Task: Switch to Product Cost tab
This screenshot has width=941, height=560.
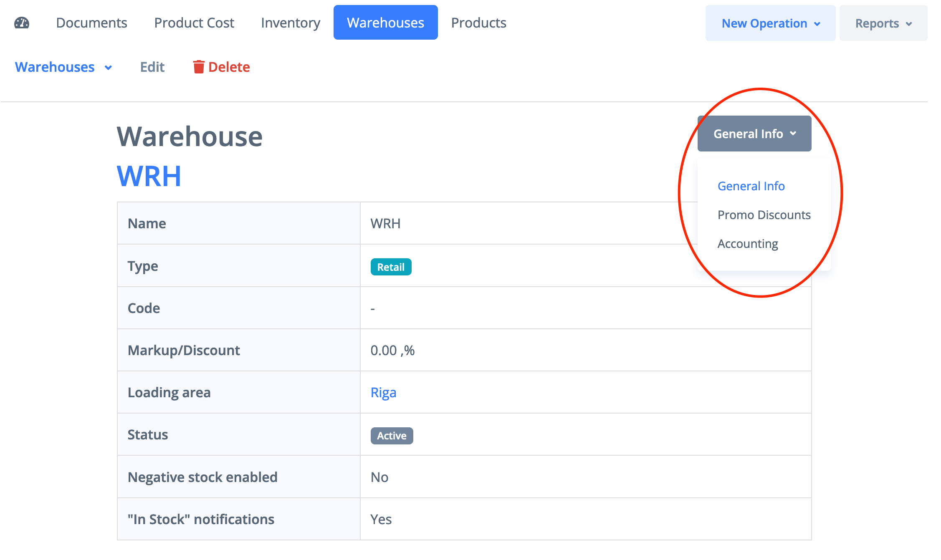Action: pos(194,23)
